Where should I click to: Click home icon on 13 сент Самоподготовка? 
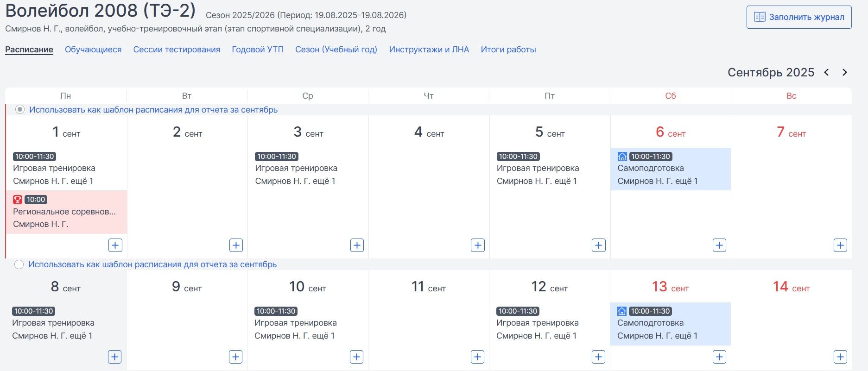click(x=622, y=311)
